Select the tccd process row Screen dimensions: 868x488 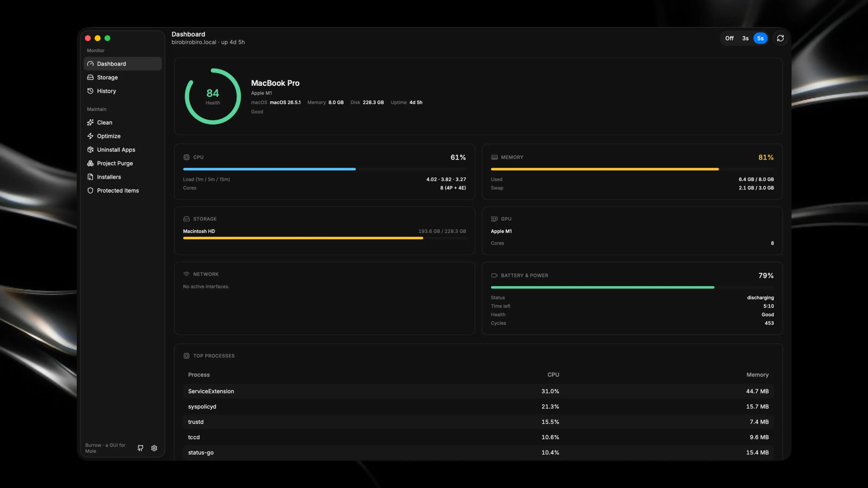coord(478,437)
